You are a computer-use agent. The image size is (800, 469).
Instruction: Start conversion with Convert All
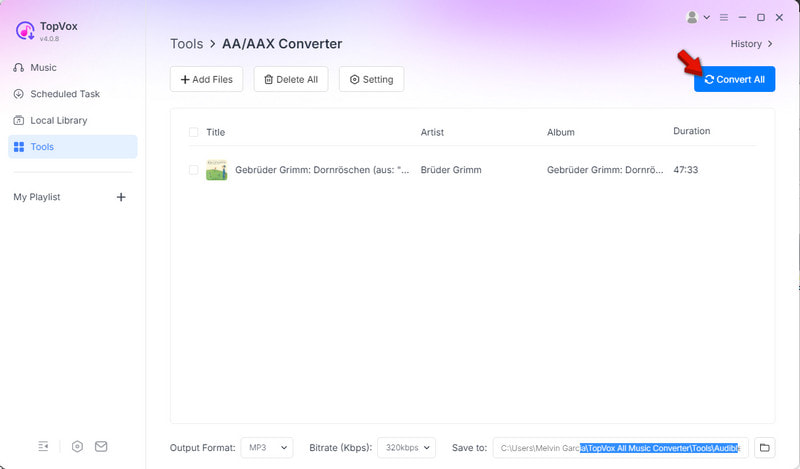[734, 79]
